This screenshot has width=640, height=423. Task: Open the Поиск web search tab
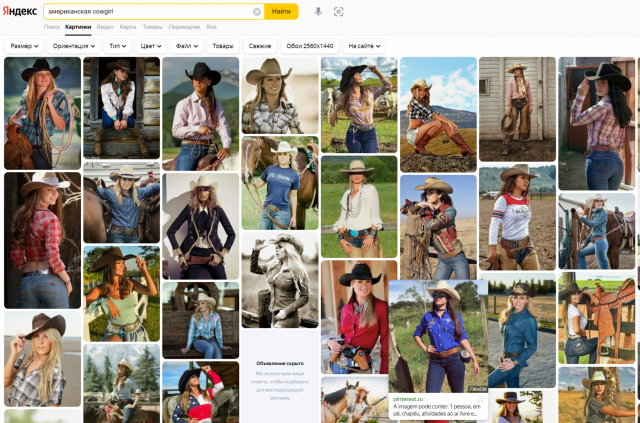click(x=52, y=27)
